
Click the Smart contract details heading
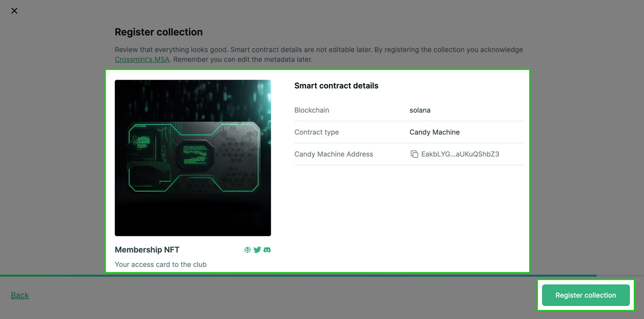[336, 86]
